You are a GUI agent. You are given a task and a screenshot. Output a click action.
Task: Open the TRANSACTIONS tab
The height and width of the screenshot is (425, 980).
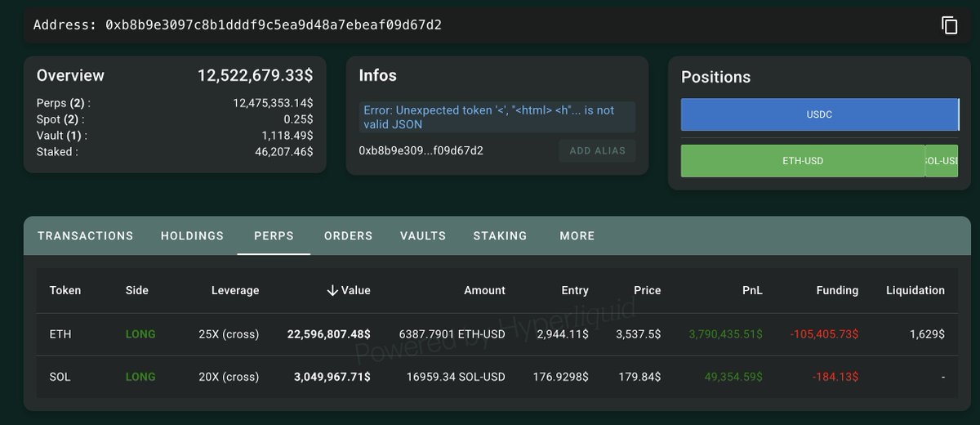tap(86, 235)
